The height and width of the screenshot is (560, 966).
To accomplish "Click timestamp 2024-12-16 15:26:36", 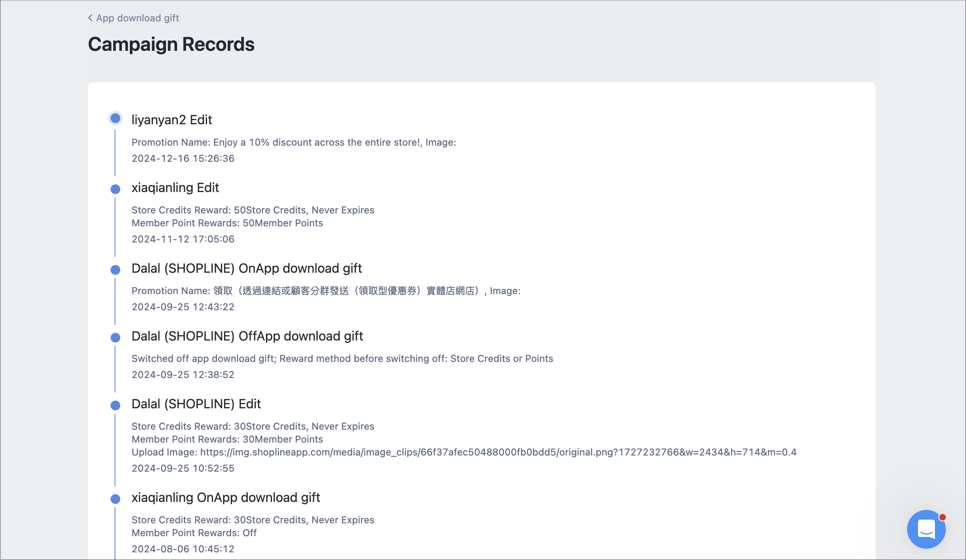I will [x=183, y=159].
